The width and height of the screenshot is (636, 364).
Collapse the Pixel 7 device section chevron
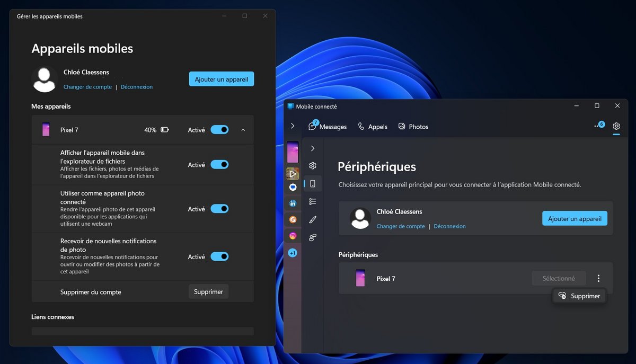point(243,130)
